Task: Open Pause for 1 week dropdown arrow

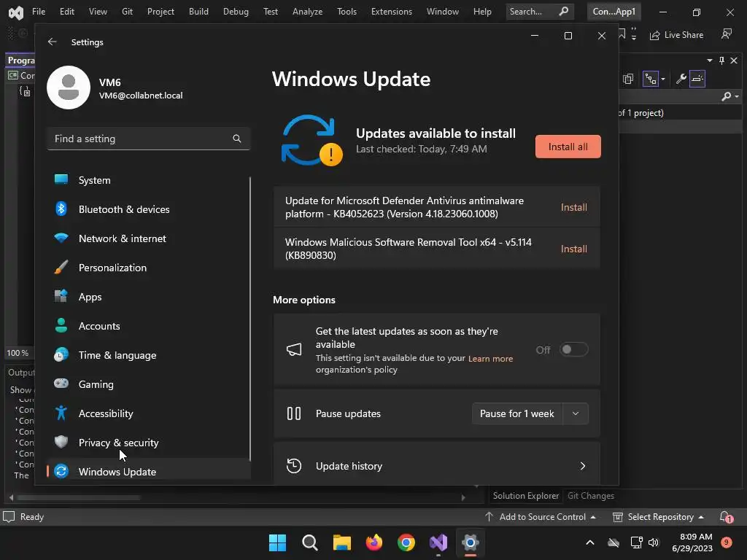Action: 576,413
